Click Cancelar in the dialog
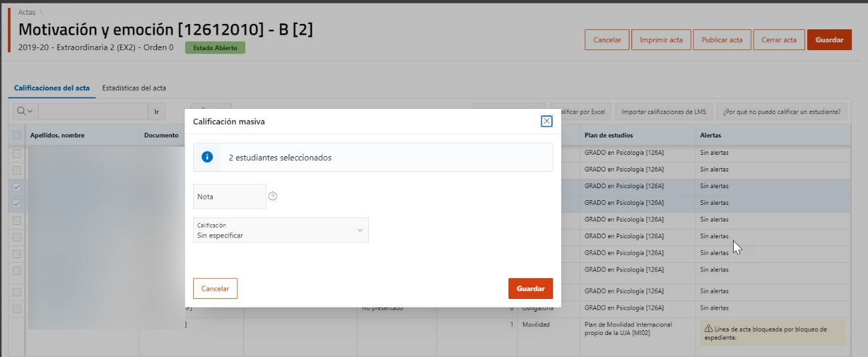The width and height of the screenshot is (868, 357). (x=215, y=289)
